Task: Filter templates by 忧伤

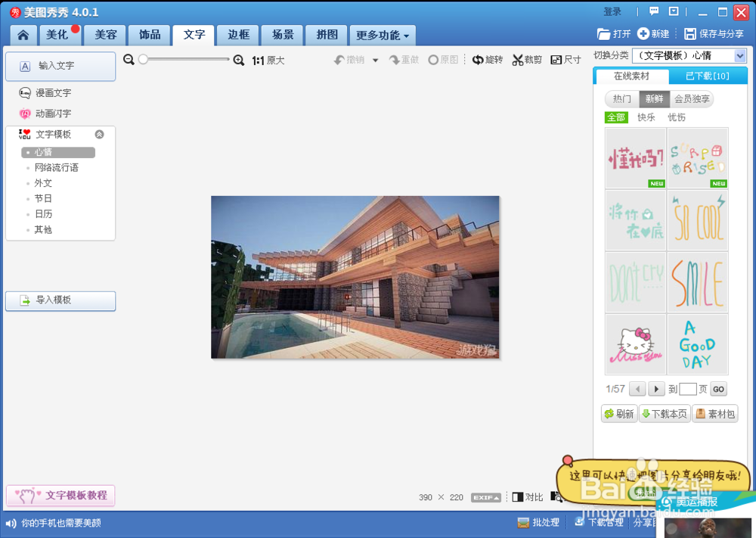Action: [x=677, y=117]
